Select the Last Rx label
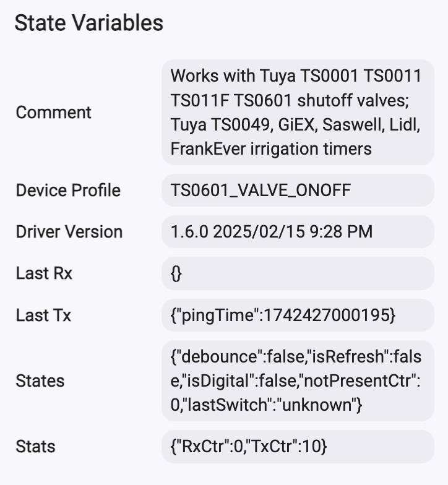The width and height of the screenshot is (448, 485). [44, 273]
